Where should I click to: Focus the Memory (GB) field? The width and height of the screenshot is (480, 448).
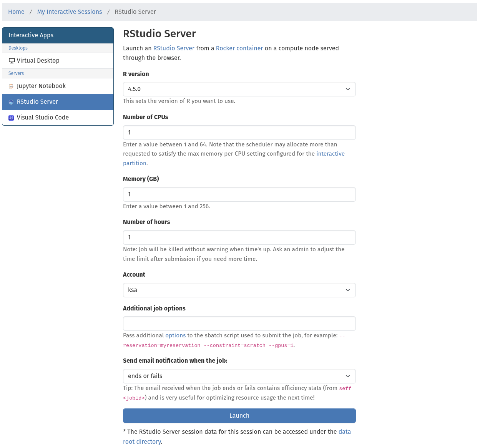tap(239, 194)
